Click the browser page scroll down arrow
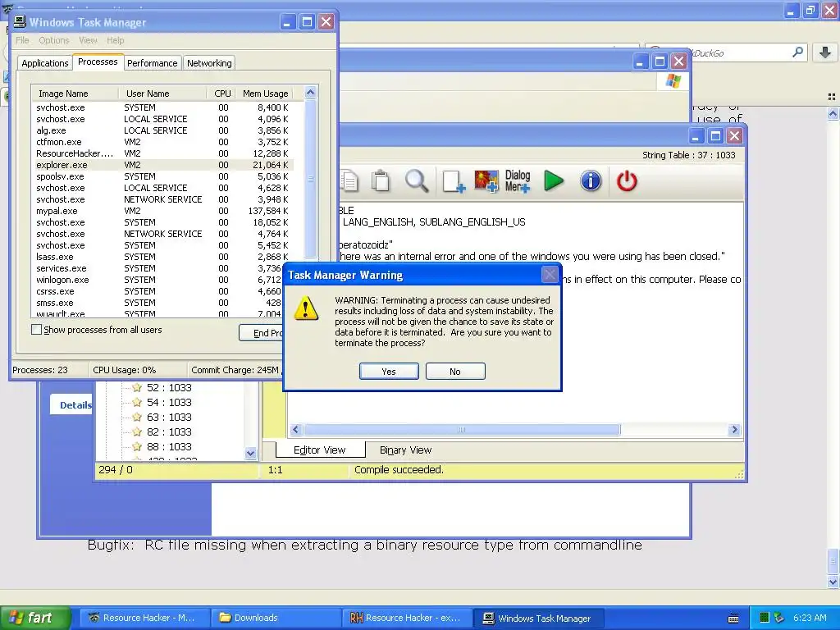 833,582
